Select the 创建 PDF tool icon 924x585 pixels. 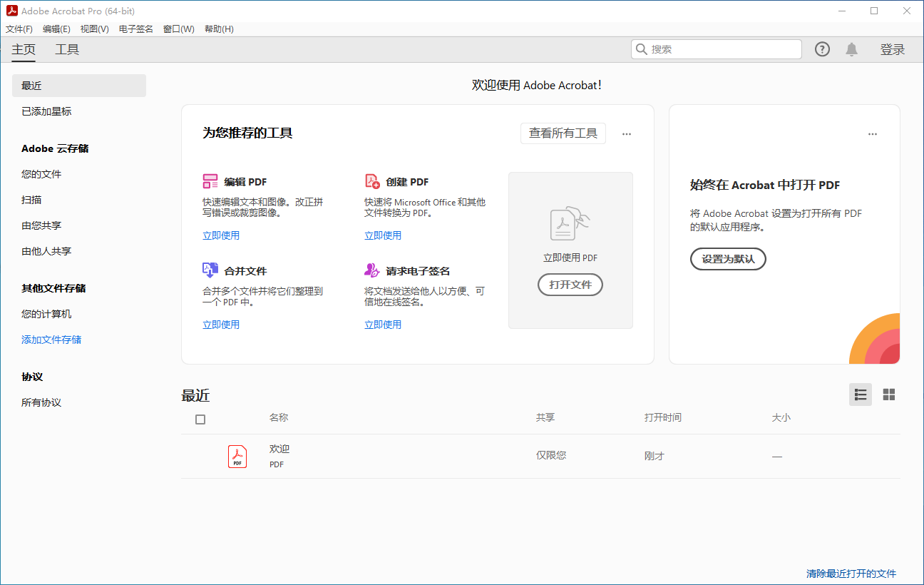click(x=372, y=181)
